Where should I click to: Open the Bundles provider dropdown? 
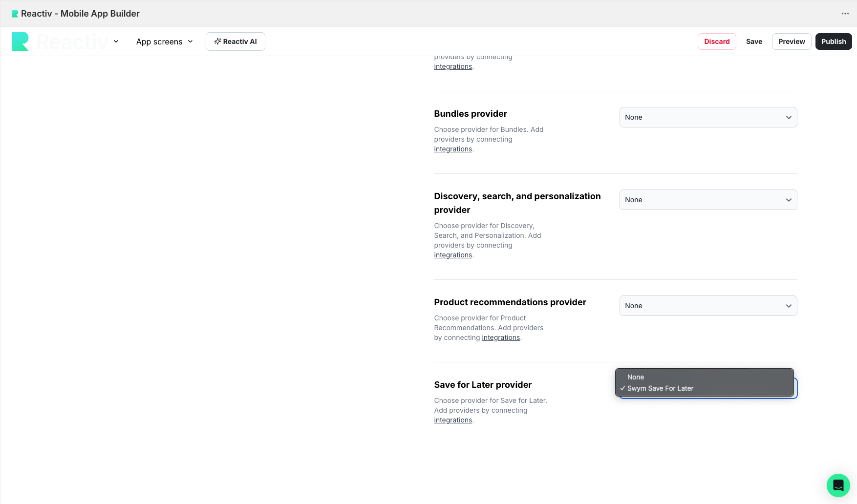(707, 117)
